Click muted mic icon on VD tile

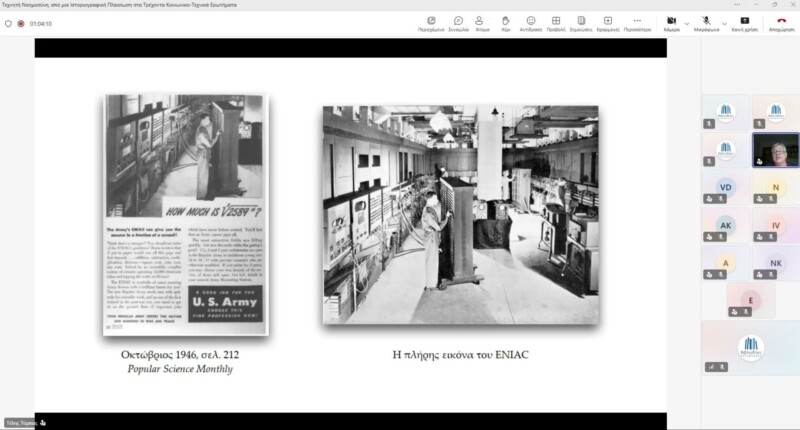[x=720, y=199]
